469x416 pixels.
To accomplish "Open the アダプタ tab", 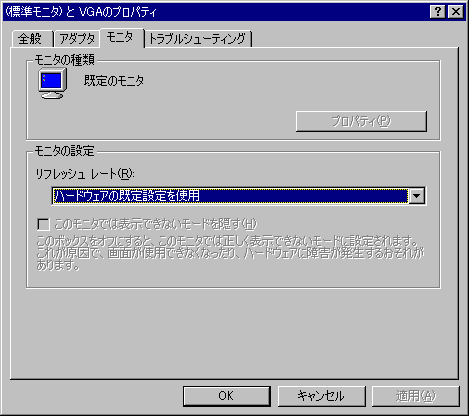I will pyautogui.click(x=77, y=39).
